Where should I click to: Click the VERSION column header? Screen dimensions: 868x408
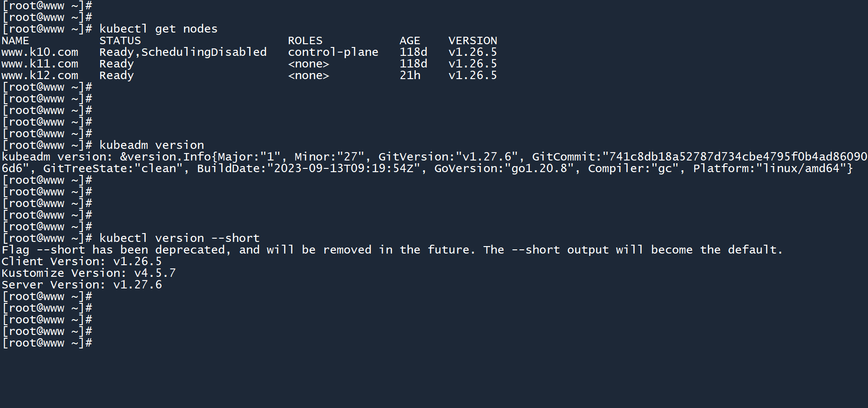pos(473,40)
